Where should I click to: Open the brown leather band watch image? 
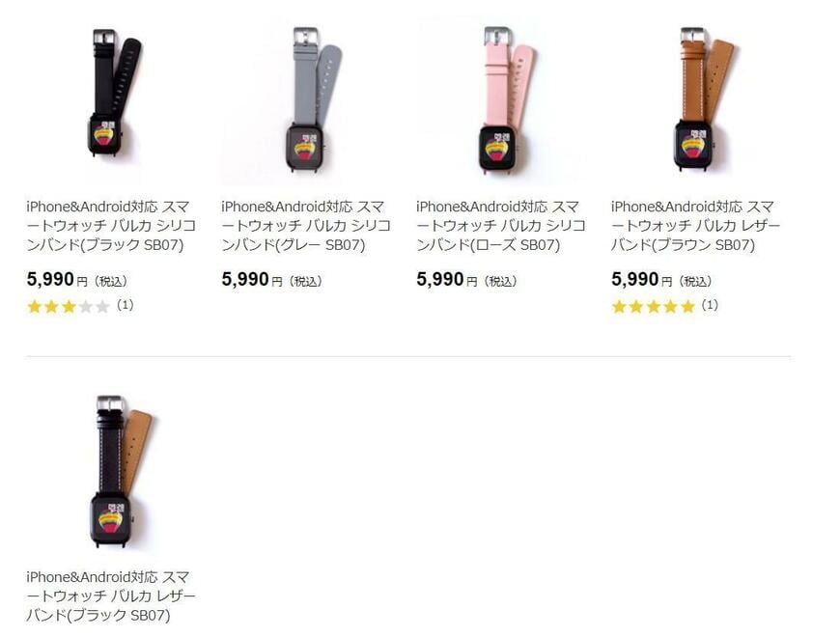pyautogui.click(x=695, y=99)
